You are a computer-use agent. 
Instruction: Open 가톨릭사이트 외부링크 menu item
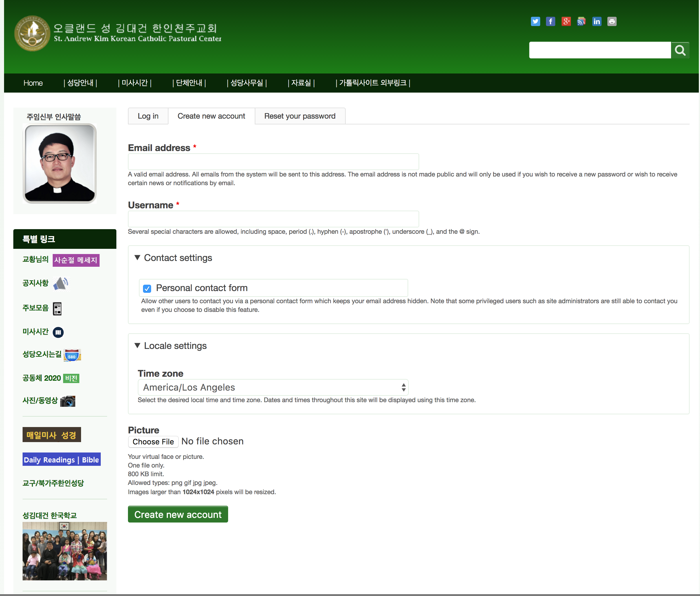(x=373, y=83)
